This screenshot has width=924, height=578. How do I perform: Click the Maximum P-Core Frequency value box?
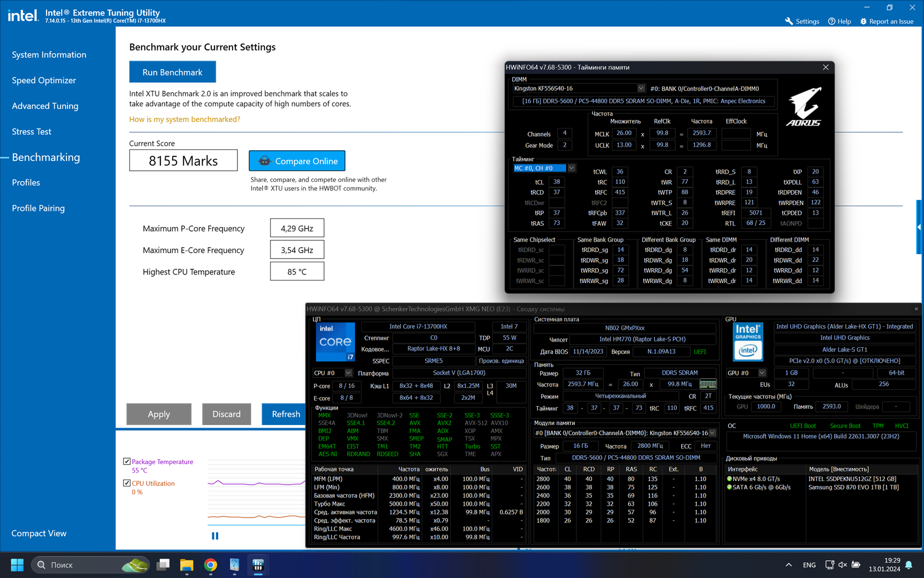pos(297,228)
